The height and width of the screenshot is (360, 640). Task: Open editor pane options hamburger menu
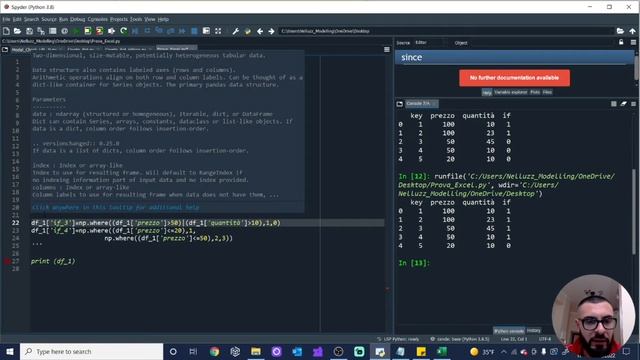pyautogui.click(x=387, y=49)
